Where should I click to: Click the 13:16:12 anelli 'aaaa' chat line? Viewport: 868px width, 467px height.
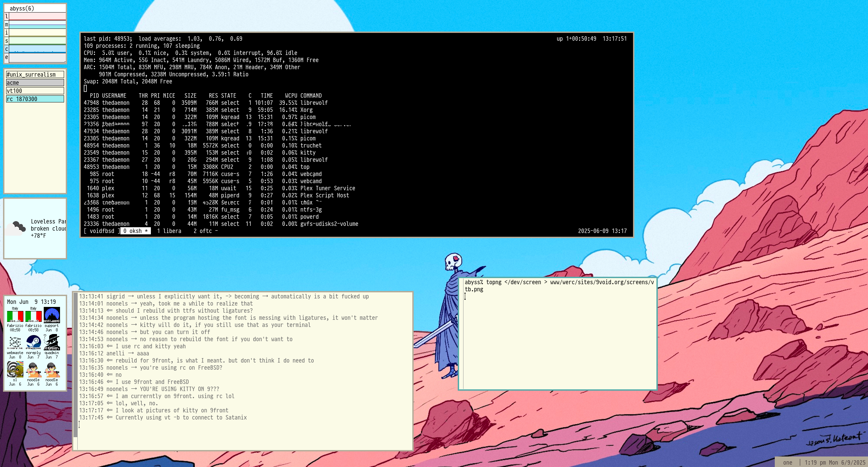pyautogui.click(x=114, y=353)
